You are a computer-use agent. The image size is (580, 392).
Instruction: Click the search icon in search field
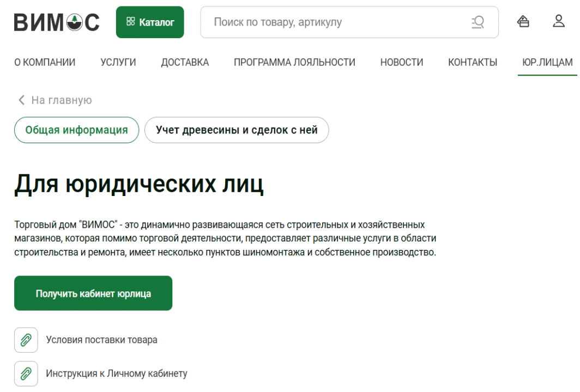(x=478, y=22)
